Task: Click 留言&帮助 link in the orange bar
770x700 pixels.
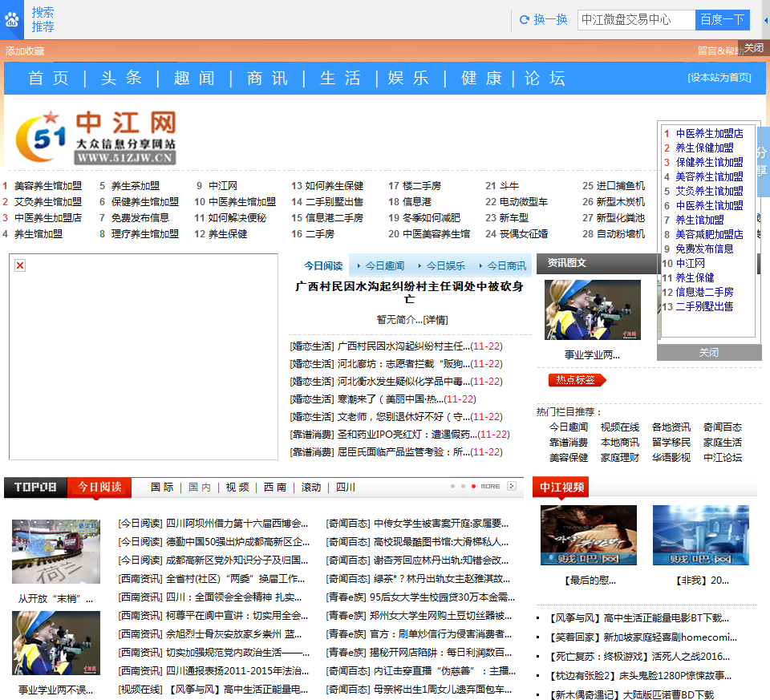Action: click(718, 51)
